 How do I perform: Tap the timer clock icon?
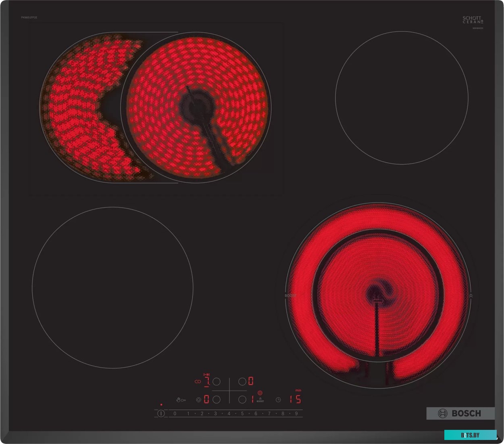click(x=278, y=400)
